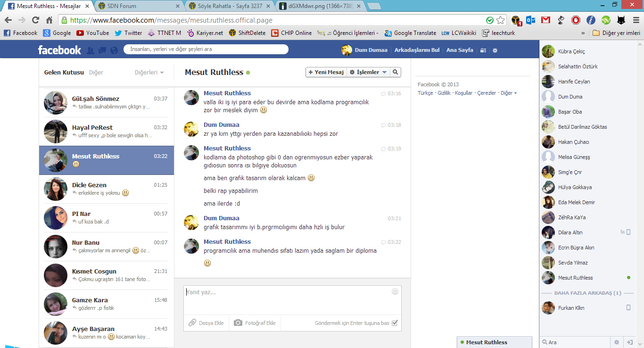Focus the Facebook search bar
This screenshot has width=644, height=348.
[x=206, y=49]
